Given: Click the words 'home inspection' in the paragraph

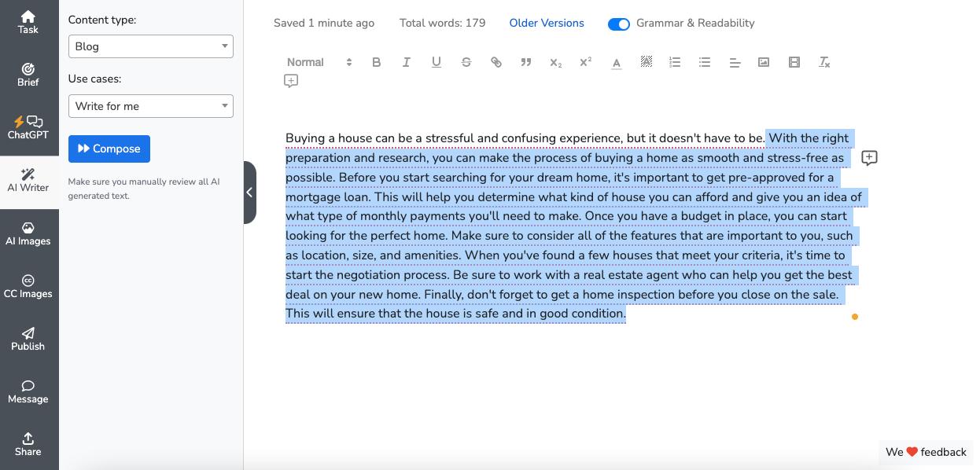Looking at the screenshot, I should (628, 295).
